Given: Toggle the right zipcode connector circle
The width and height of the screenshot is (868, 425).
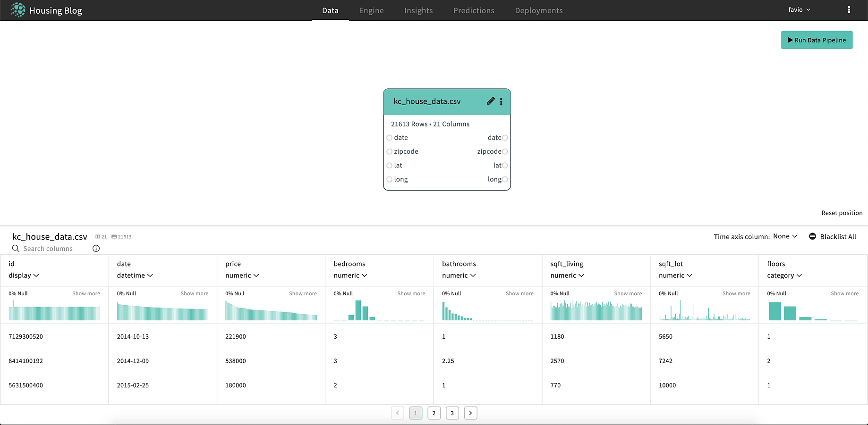Looking at the screenshot, I should tap(505, 151).
